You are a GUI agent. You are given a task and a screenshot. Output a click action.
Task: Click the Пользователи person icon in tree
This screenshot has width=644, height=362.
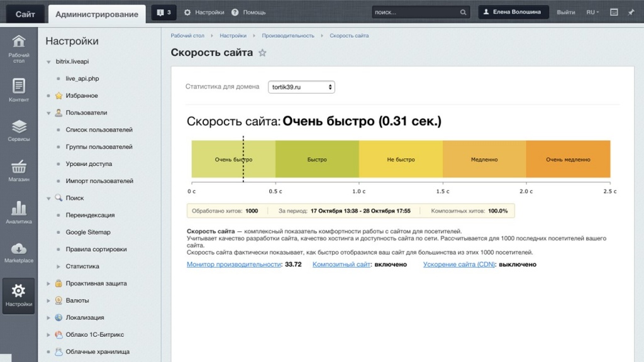[58, 112]
